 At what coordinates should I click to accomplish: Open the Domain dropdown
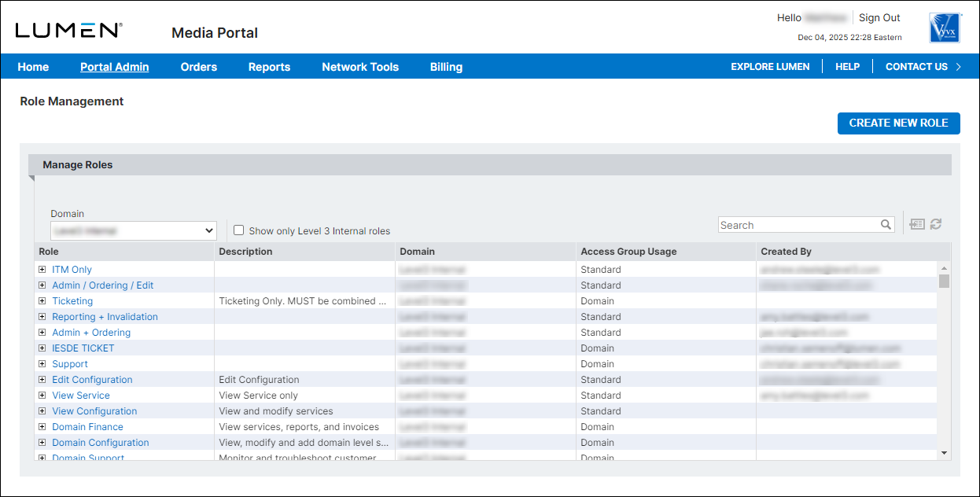tap(133, 230)
